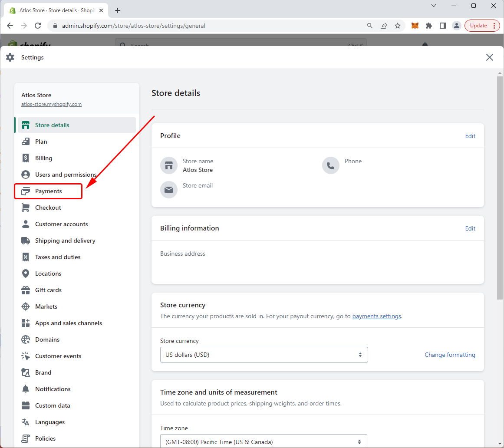Open Checkout via cart icon
The image size is (504, 448).
(x=26, y=208)
